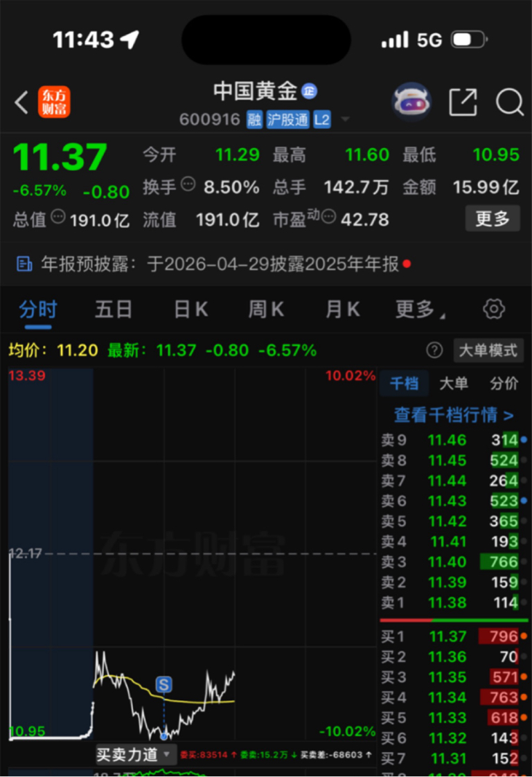Tap the info icon beside 市盈动
This screenshot has width=532, height=777.
click(329, 217)
